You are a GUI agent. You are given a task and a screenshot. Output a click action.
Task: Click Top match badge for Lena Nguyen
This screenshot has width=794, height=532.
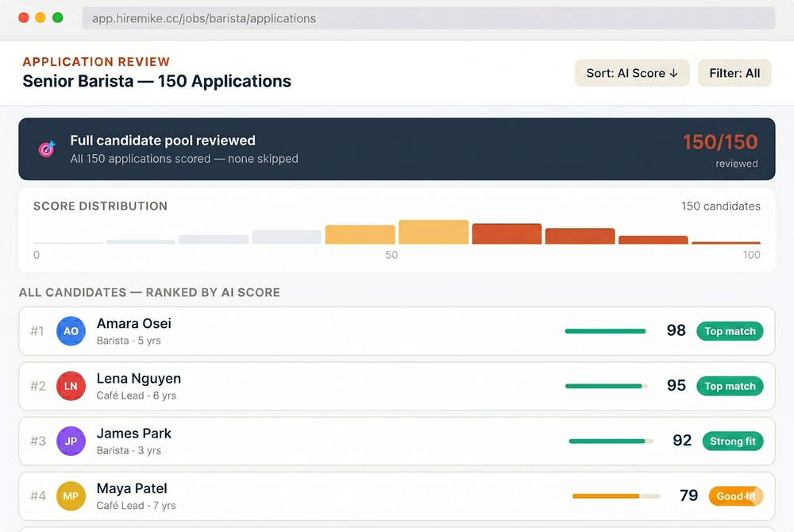click(x=730, y=386)
